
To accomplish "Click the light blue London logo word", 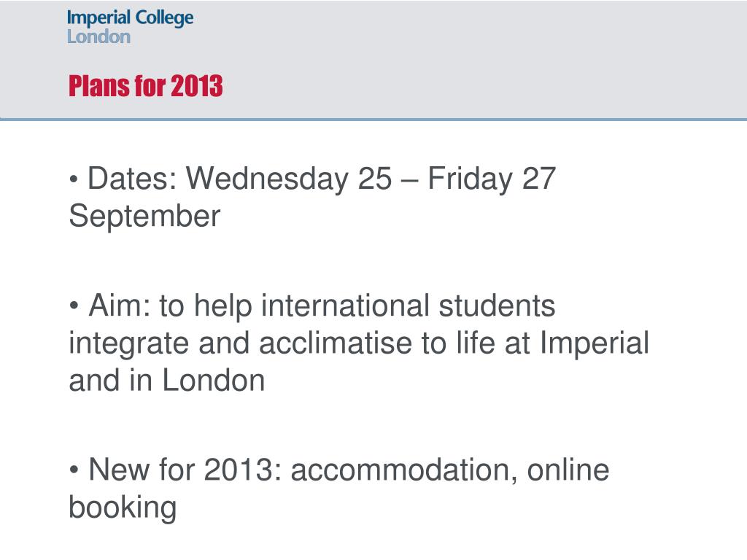I will coord(98,37).
